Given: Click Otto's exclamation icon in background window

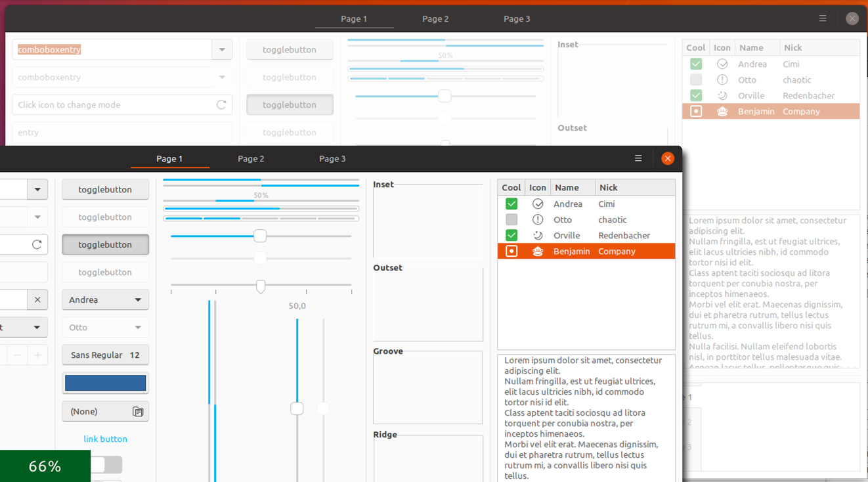Looking at the screenshot, I should click(722, 79).
